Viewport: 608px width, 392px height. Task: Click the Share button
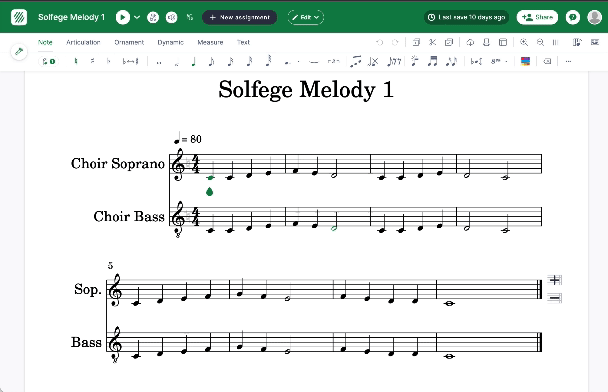pos(537,17)
